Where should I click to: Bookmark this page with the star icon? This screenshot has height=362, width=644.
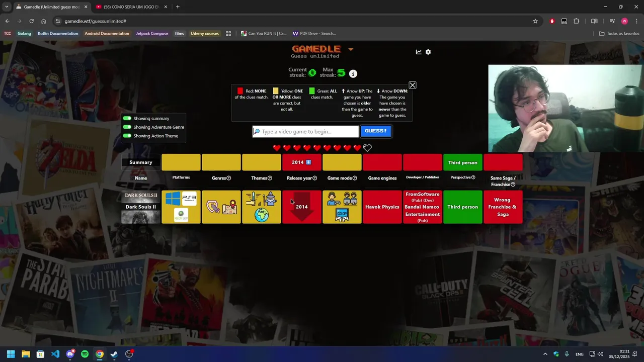535,21
